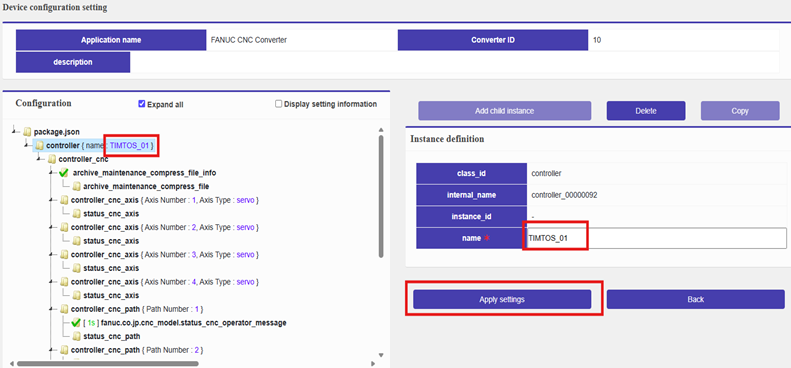Select controller_cnc_path Path Number 1 item
Viewport: 791px width, 368px height.
tap(137, 309)
